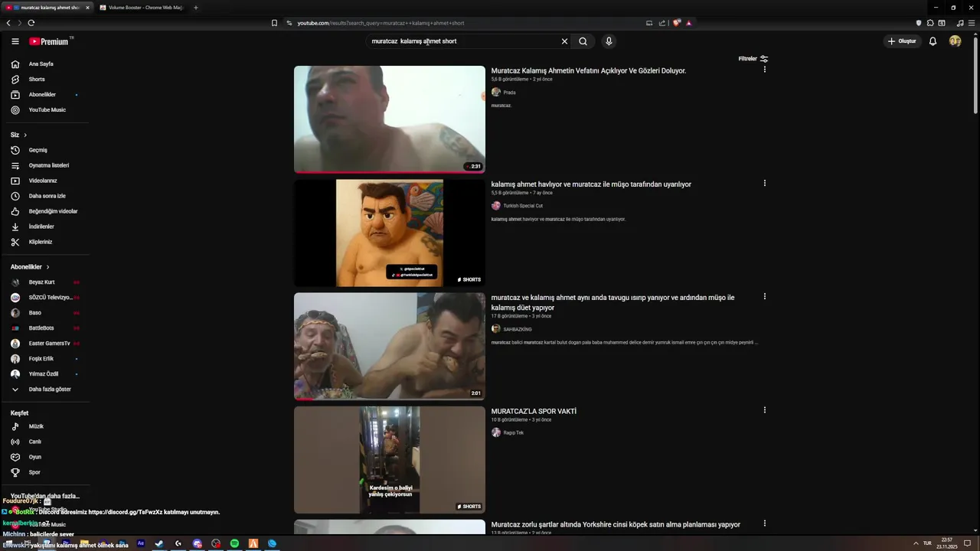Reload the page with the refresh icon
980x551 pixels.
pyautogui.click(x=31, y=23)
